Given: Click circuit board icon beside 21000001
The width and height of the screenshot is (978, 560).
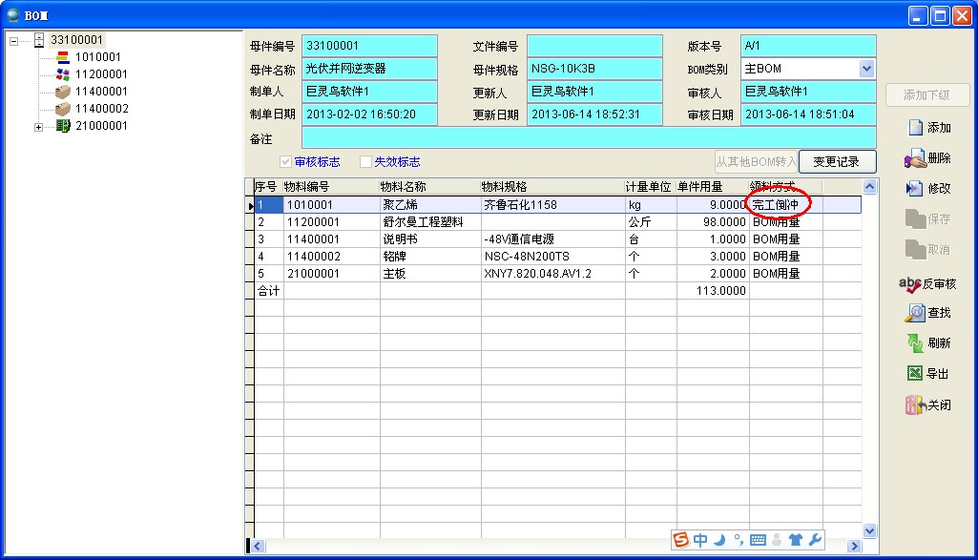Looking at the screenshot, I should tap(62, 126).
